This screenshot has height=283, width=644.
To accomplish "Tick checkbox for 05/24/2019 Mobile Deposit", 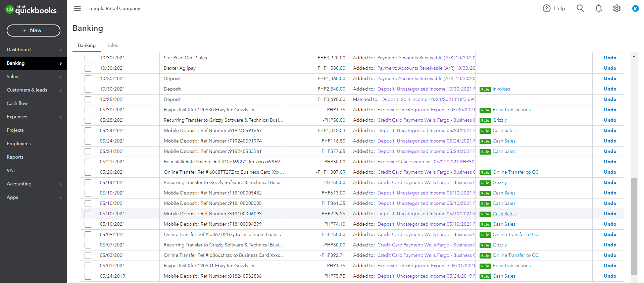I will (88, 276).
